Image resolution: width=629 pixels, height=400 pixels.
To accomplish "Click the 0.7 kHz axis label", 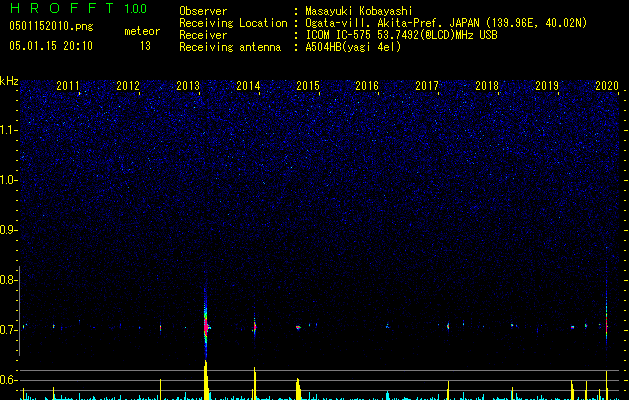I will pos(7,330).
